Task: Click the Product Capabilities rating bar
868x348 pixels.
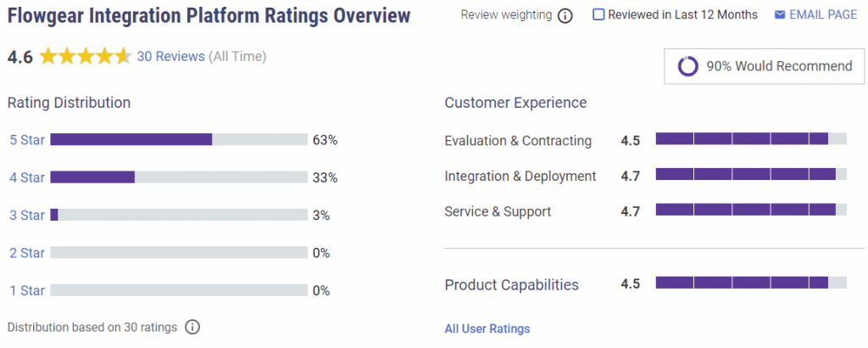Action: tap(751, 283)
